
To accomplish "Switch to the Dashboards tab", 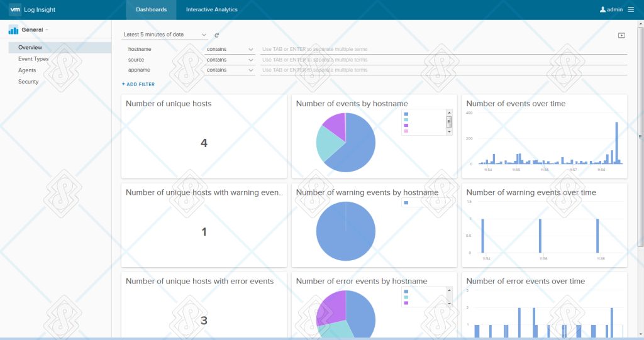I will point(151,9).
